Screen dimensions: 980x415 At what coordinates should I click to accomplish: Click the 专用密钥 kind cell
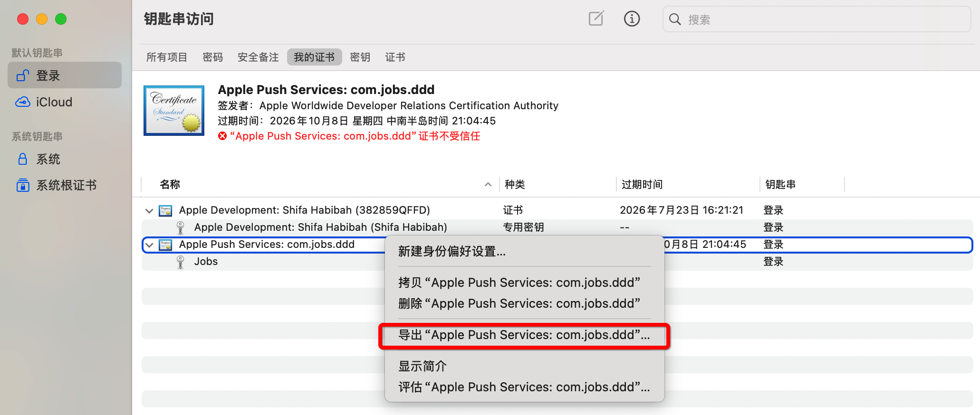[x=523, y=227]
